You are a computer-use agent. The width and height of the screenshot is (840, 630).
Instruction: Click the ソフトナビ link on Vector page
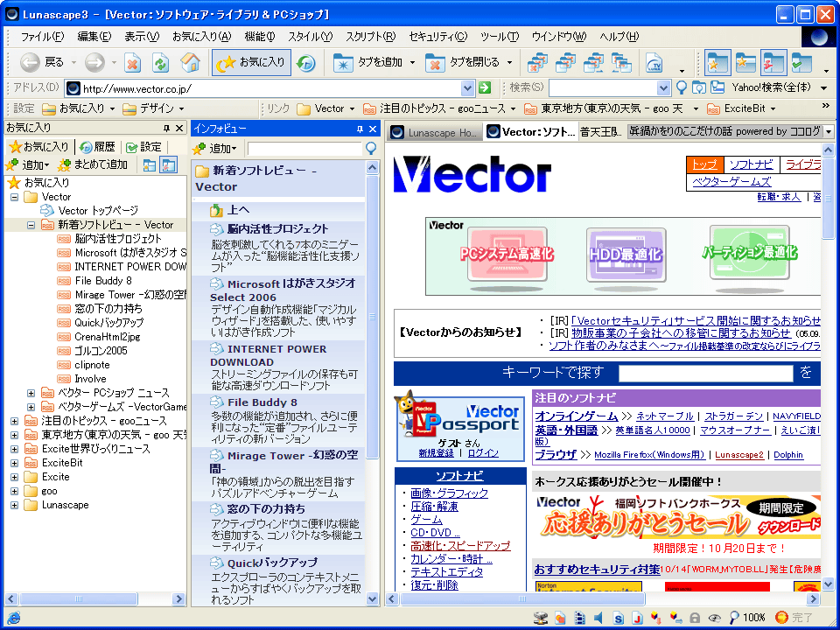(751, 164)
